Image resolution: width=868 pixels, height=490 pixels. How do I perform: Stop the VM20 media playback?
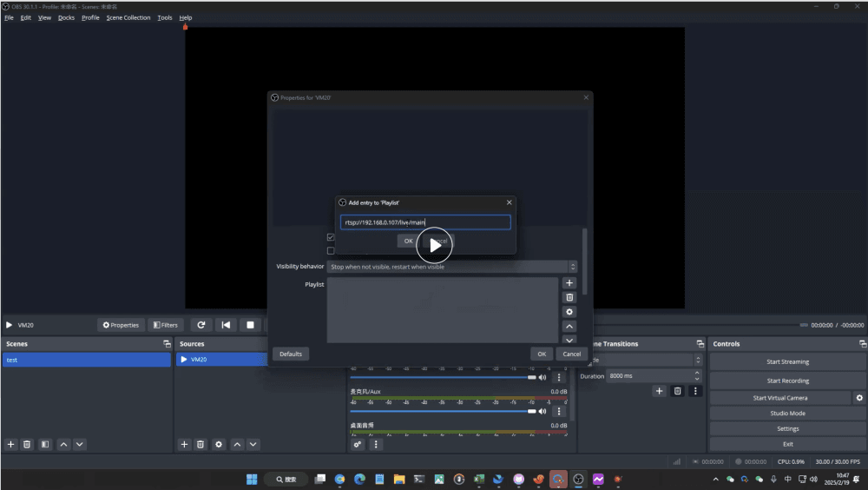(x=250, y=325)
